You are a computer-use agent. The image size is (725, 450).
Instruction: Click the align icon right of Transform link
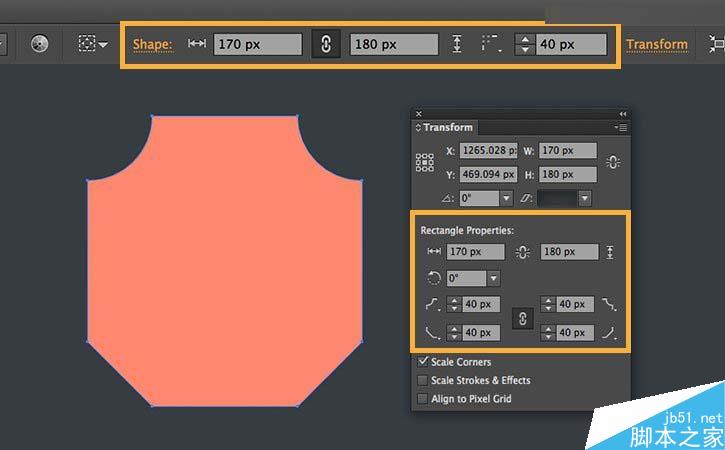(x=716, y=44)
